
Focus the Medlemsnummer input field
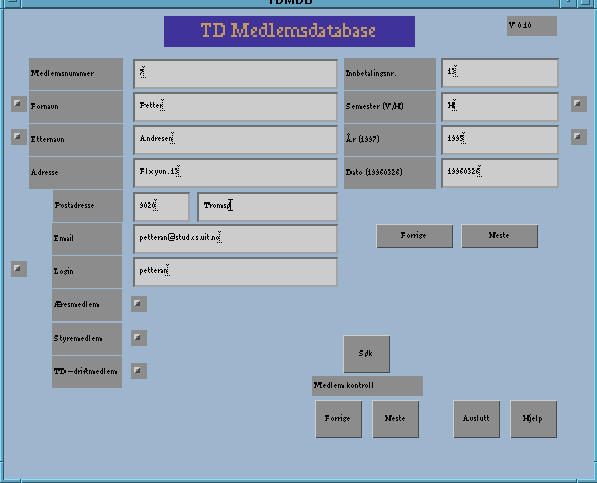[235, 74]
